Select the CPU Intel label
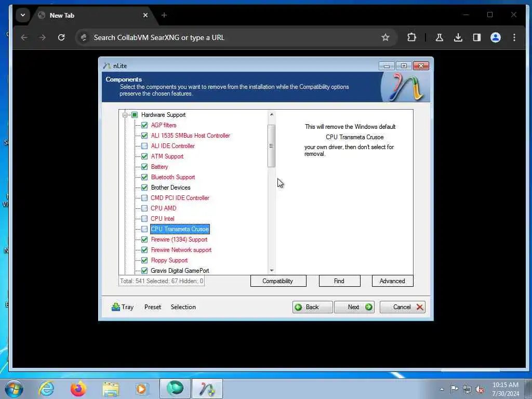This screenshot has width=532, height=399. pos(163,219)
